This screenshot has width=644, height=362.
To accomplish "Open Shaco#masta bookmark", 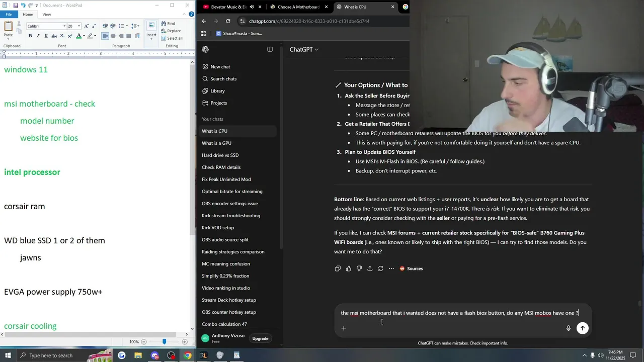I will 238,34.
